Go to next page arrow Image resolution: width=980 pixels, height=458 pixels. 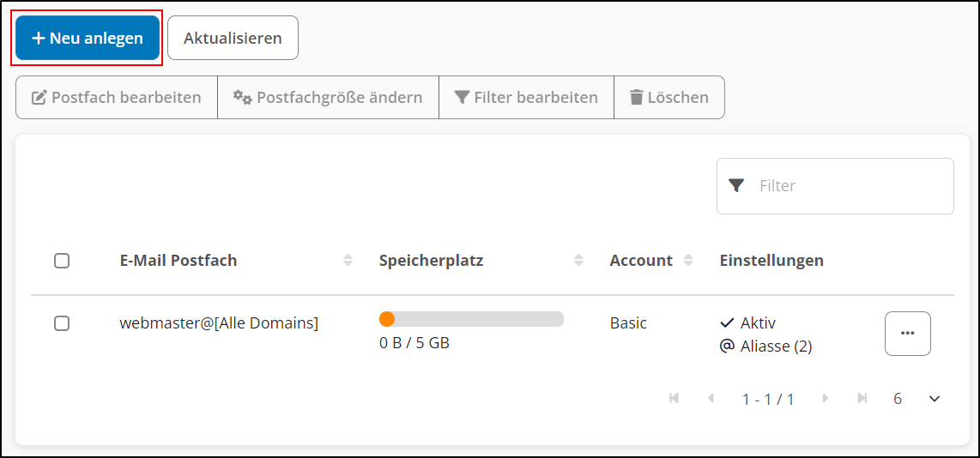point(826,399)
